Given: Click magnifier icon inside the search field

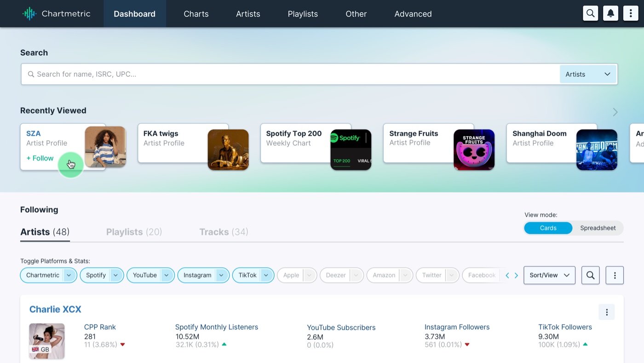Looking at the screenshot, I should 31,74.
